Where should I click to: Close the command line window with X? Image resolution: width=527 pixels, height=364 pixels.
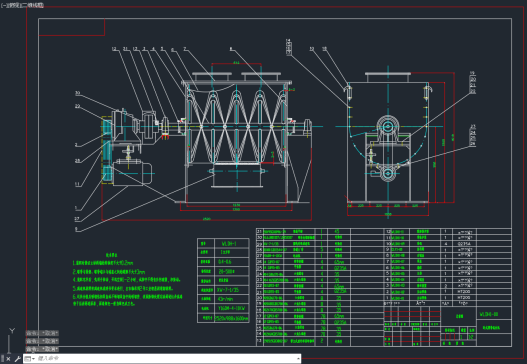tap(8, 359)
